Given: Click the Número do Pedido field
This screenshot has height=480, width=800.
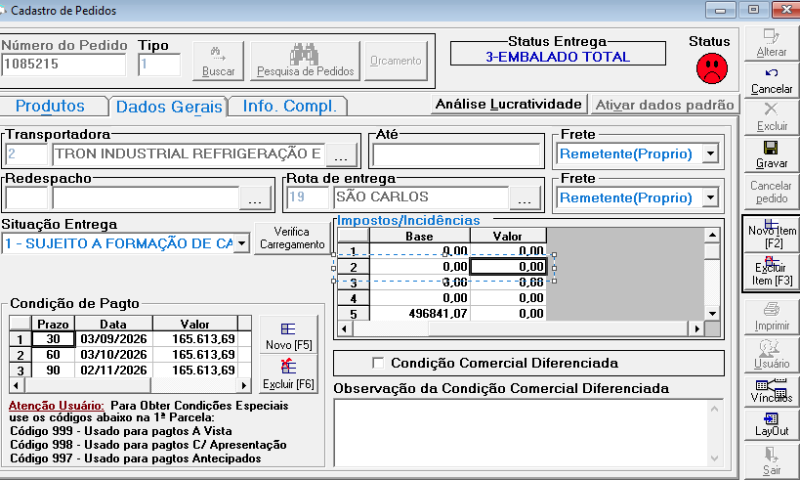Looking at the screenshot, I should pyautogui.click(x=63, y=64).
